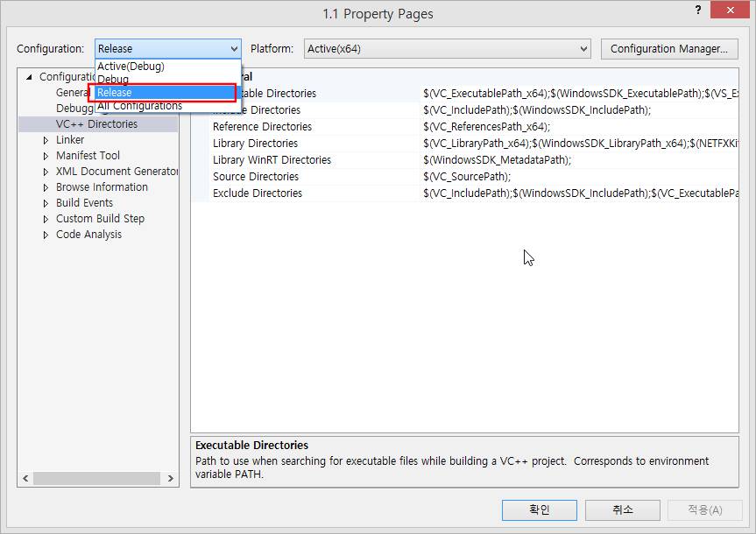The height and width of the screenshot is (534, 756).
Task: Open the Help question mark button
Action: (x=698, y=11)
